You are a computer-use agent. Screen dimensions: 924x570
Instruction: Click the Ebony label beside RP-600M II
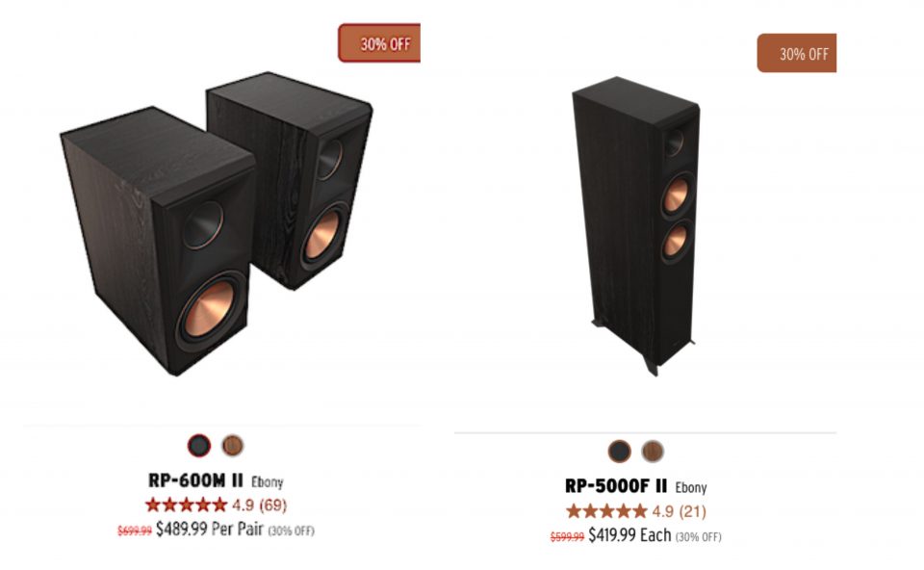(x=268, y=482)
